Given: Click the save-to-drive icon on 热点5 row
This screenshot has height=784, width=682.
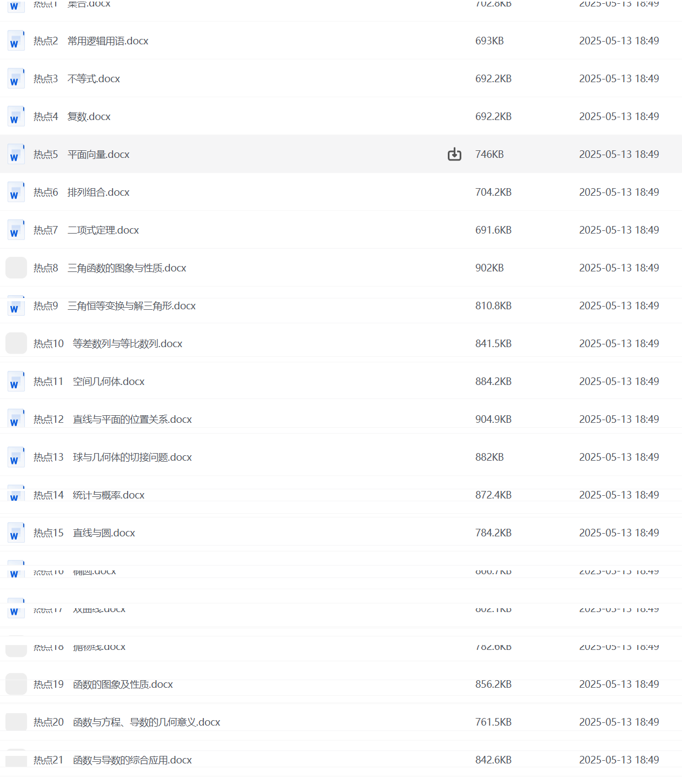Looking at the screenshot, I should pyautogui.click(x=454, y=155).
